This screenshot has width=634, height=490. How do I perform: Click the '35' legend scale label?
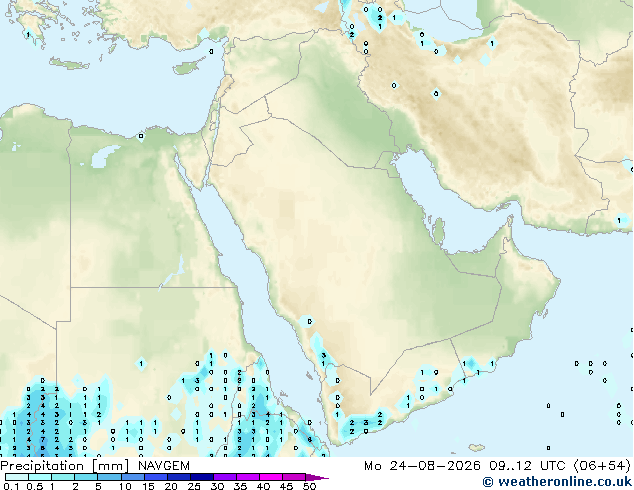pyautogui.click(x=240, y=486)
